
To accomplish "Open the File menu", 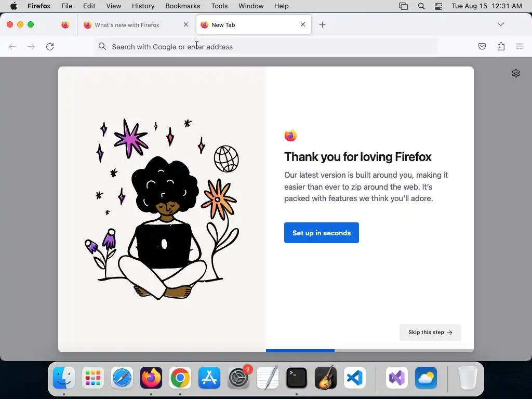I will pyautogui.click(x=67, y=6).
